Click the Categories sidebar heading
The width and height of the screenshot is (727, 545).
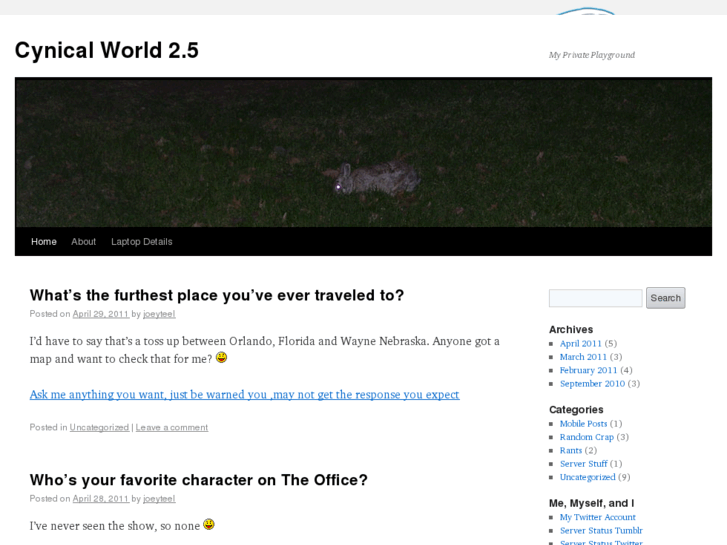(x=576, y=410)
